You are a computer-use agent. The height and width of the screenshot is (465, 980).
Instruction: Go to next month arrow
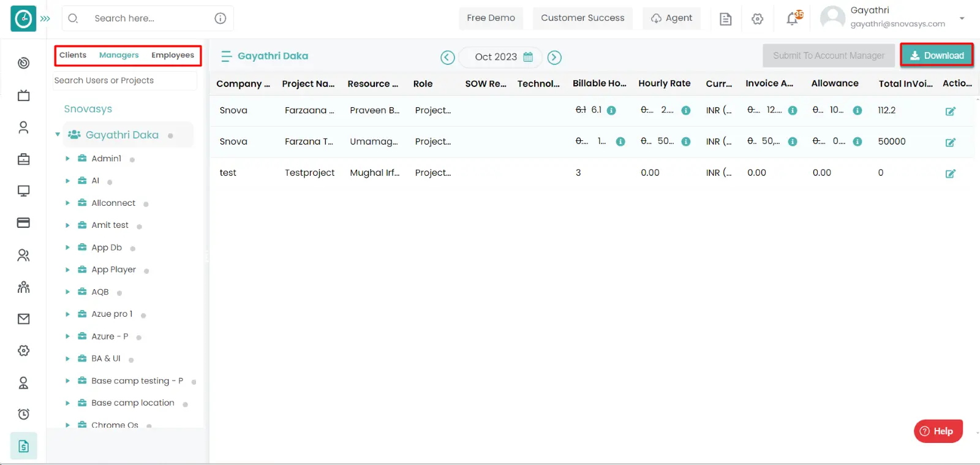tap(554, 57)
